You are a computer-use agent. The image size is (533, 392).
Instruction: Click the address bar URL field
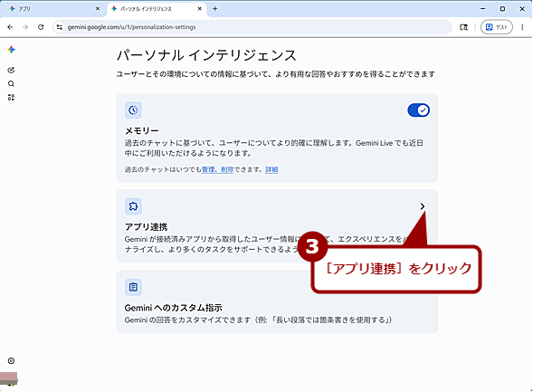point(252,27)
